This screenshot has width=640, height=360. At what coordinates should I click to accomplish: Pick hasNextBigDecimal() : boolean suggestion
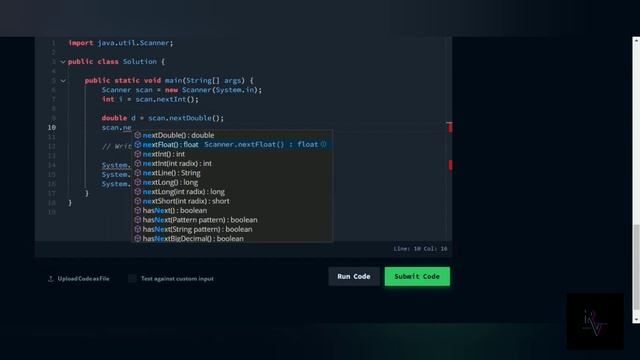click(232, 238)
